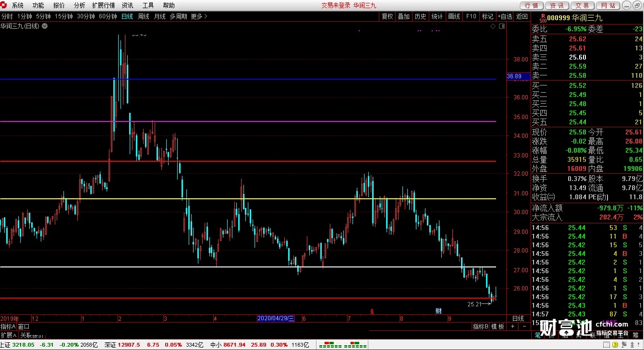Open the 功能 menu
Viewport: 644px width, 350px height.
pos(38,5)
